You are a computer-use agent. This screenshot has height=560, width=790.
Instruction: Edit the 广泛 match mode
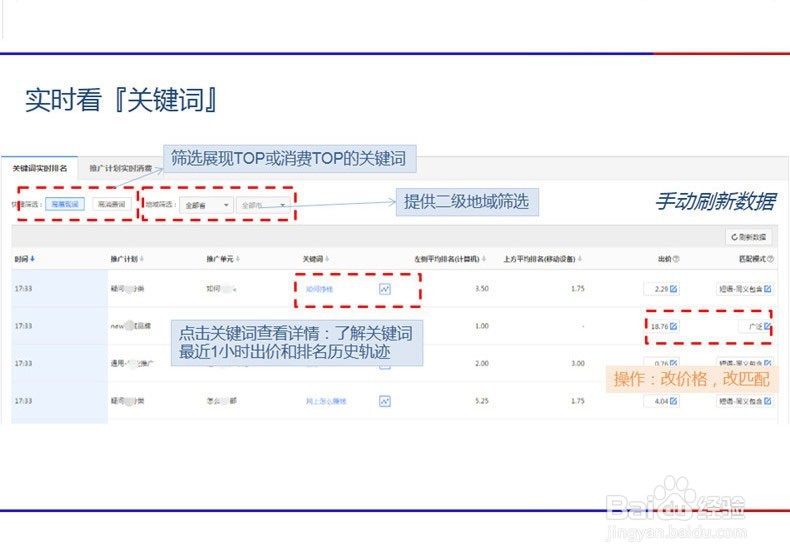pyautogui.click(x=767, y=326)
